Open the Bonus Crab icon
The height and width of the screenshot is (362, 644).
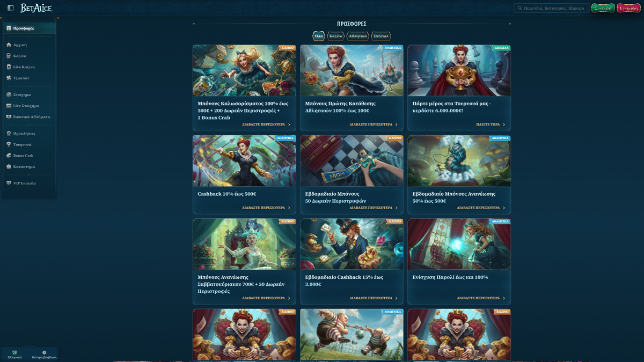coord(9,156)
